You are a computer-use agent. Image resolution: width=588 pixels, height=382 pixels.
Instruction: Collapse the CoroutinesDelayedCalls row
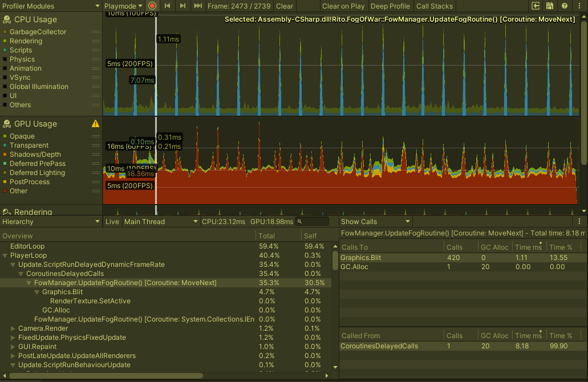21,274
